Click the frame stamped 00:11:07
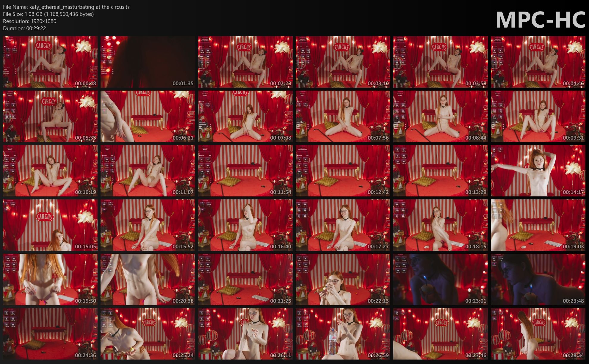The height and width of the screenshot is (364, 589). tap(148, 171)
